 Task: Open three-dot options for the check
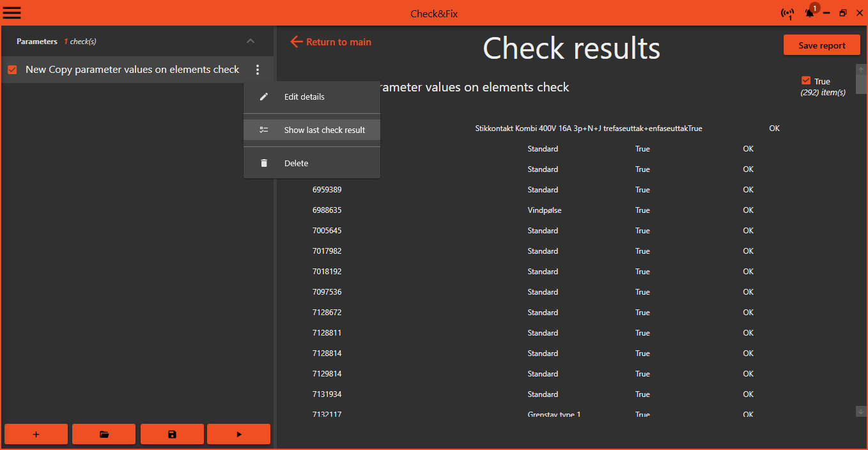[258, 70]
